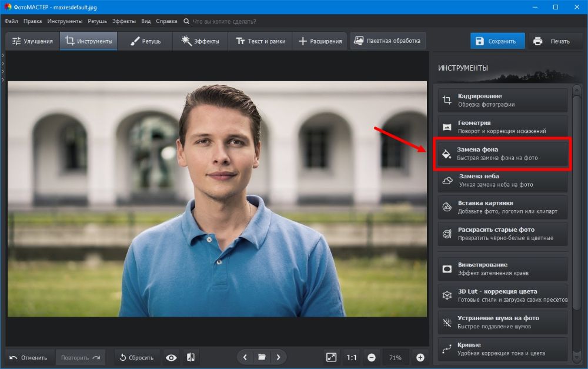Image resolution: width=588 pixels, height=369 pixels.
Task: Toggle the before/after comparison view
Action: [x=191, y=357]
